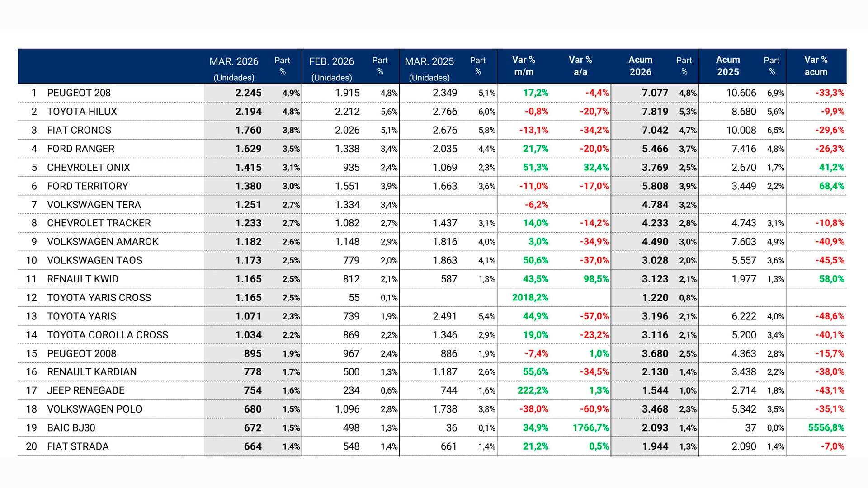This screenshot has height=488, width=868.
Task: Click the FIAT CRONOS model cell
Action: [x=79, y=130]
